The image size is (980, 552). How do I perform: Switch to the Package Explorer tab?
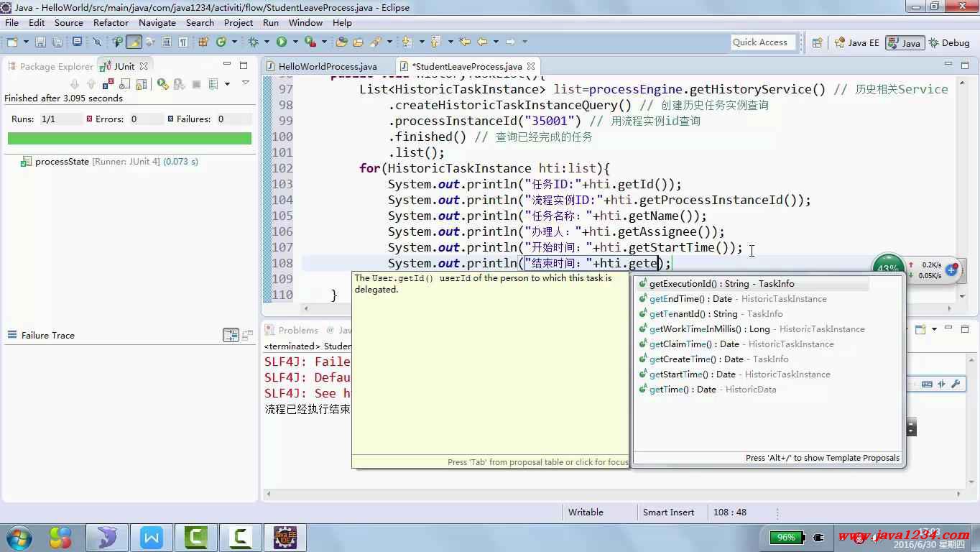tap(50, 66)
